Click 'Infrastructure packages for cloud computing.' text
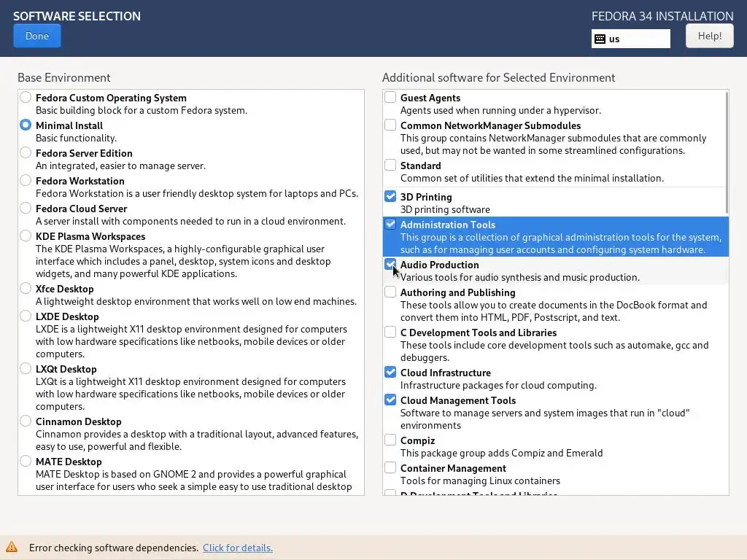 tap(498, 385)
